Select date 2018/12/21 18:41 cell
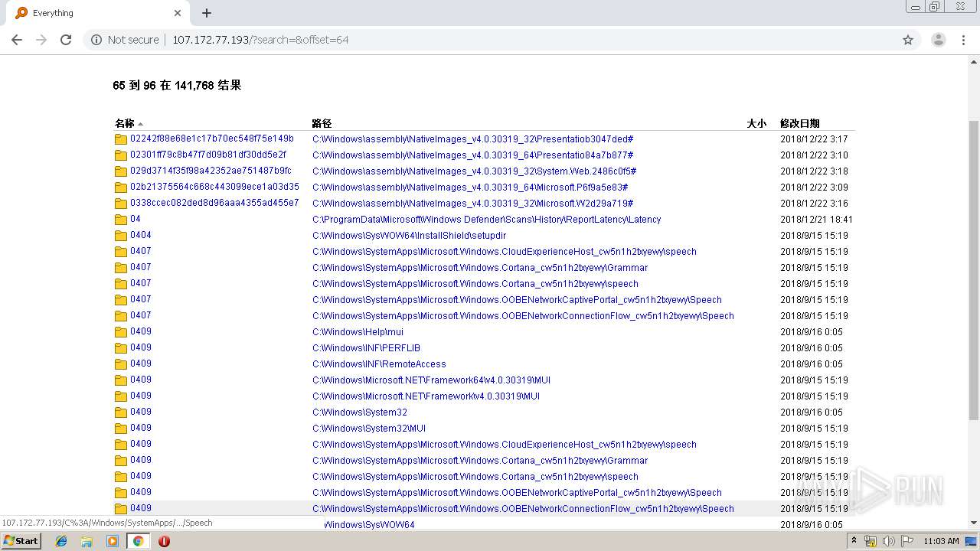Image resolution: width=980 pixels, height=551 pixels. 816,220
